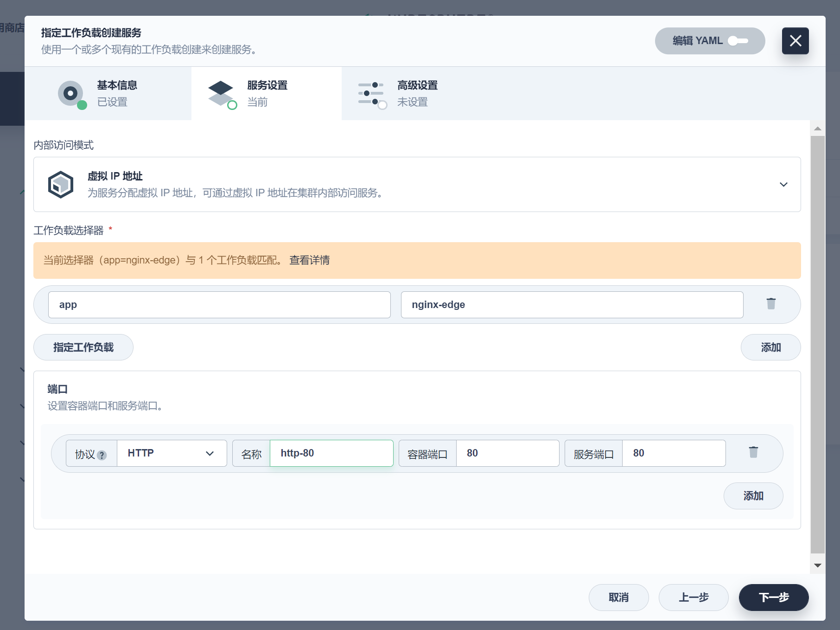Screen dimensions: 840x630
Task: Close the 指定工作负载创建服务 dialog
Action: [x=795, y=41]
